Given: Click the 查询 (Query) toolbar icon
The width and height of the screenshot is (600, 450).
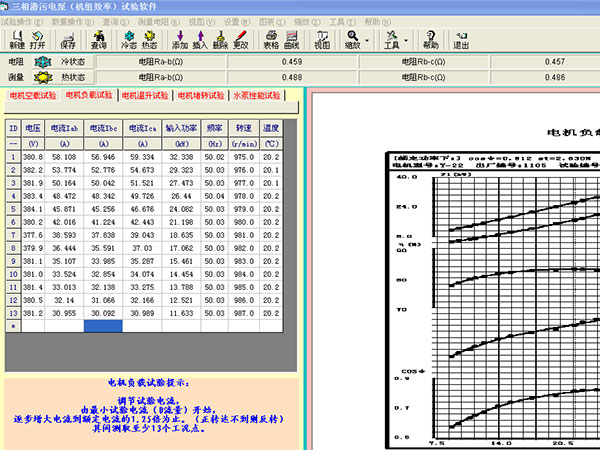Looking at the screenshot, I should point(98,39).
